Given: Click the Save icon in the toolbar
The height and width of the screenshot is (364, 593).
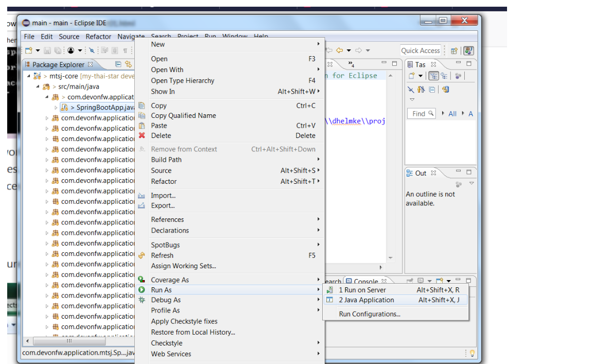Looking at the screenshot, I should tap(47, 50).
